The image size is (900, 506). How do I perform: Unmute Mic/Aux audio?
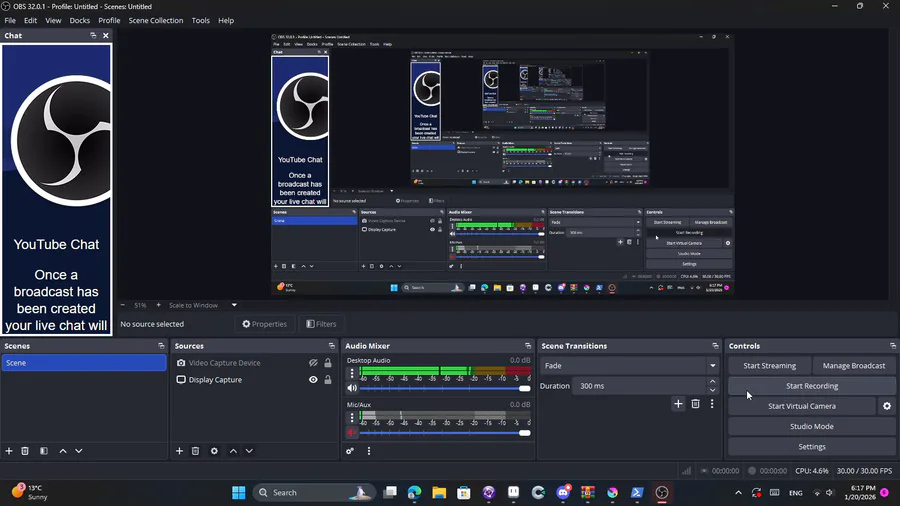(x=352, y=433)
